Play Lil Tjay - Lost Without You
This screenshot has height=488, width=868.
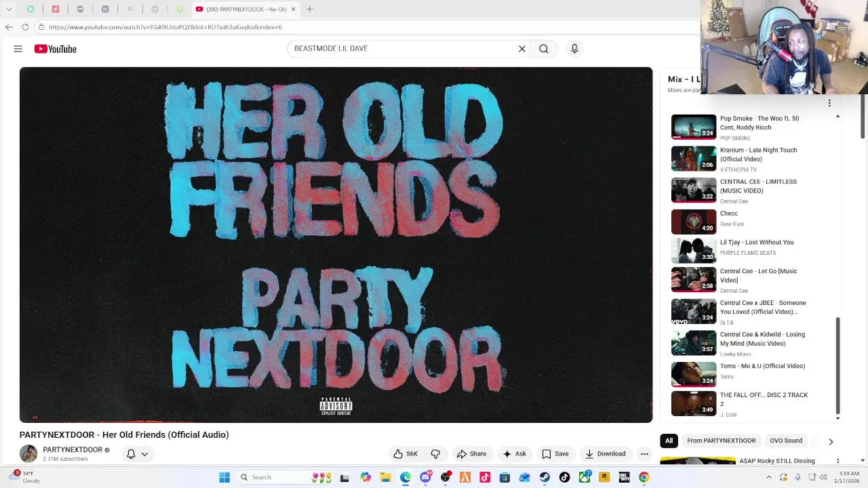point(741,250)
